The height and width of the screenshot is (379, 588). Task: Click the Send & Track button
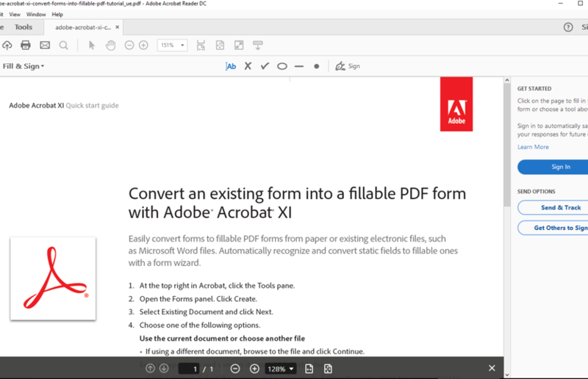560,208
